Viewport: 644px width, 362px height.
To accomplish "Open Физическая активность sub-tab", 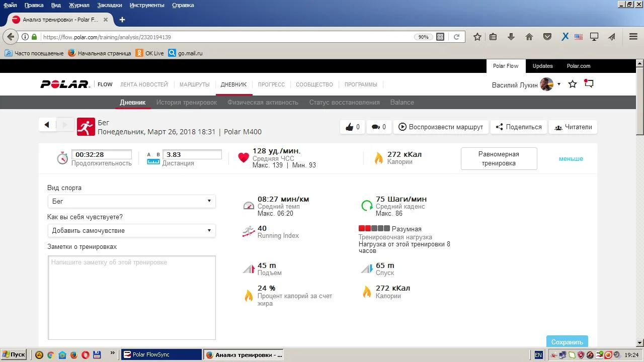I will click(263, 102).
